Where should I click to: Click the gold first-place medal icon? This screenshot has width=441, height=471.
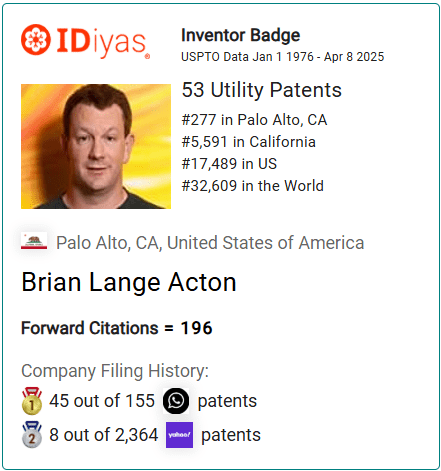tap(32, 401)
